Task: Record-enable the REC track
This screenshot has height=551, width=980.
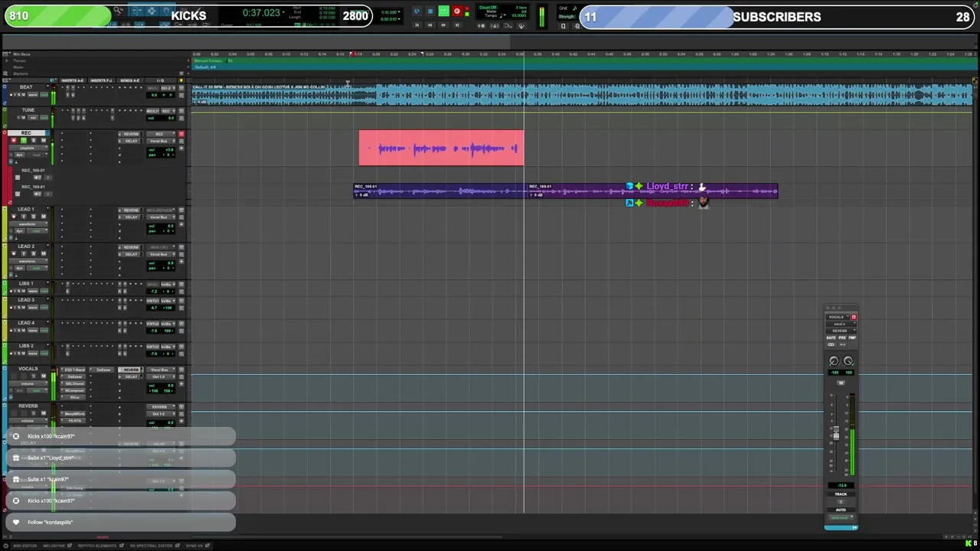Action: pyautogui.click(x=14, y=141)
